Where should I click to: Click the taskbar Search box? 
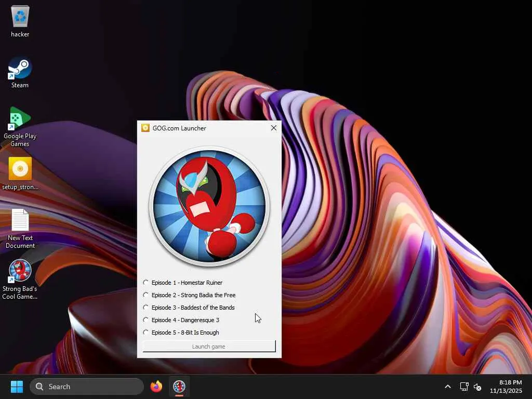click(x=87, y=387)
